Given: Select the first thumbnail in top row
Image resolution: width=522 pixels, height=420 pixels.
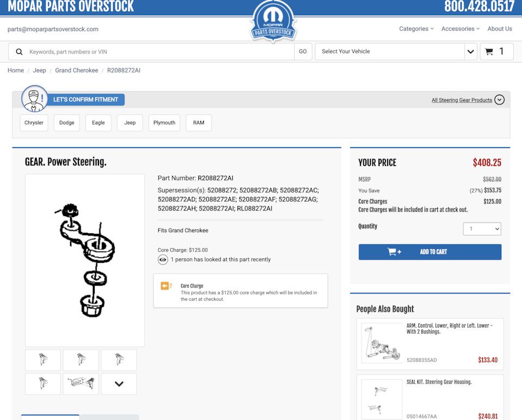Looking at the screenshot, I should pyautogui.click(x=43, y=360).
